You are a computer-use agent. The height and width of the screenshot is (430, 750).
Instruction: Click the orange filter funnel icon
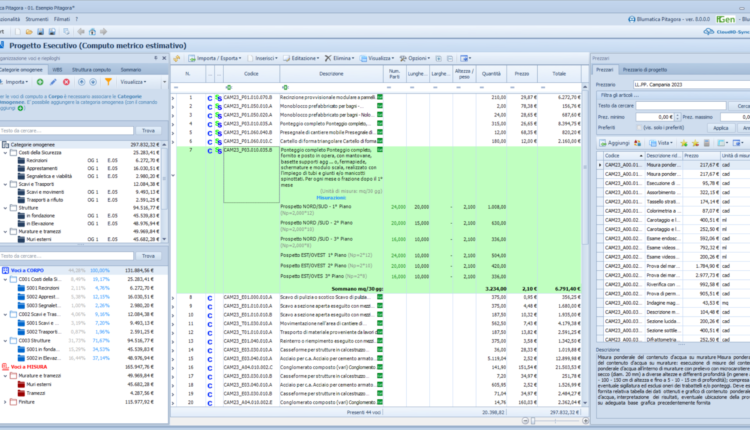point(109,82)
